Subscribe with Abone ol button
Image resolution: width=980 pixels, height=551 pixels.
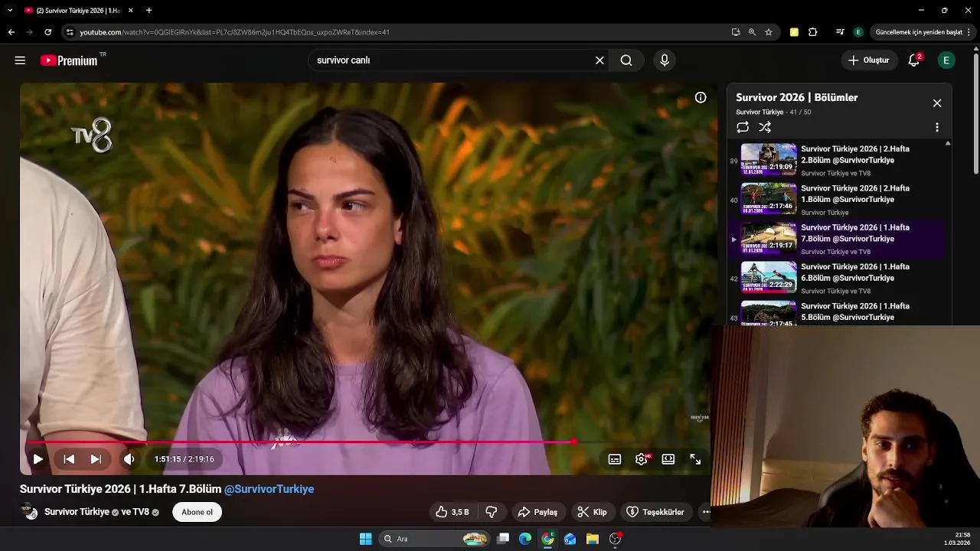click(197, 512)
